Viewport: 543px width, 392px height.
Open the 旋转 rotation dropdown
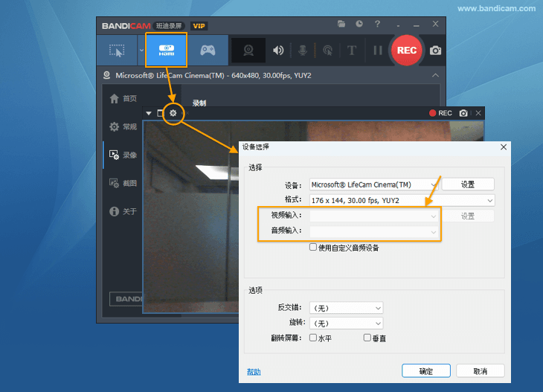click(347, 323)
